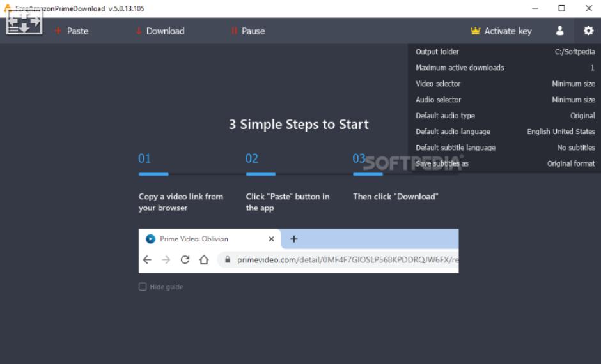Change Save subtitles as Original format
601x364 pixels.
point(505,164)
